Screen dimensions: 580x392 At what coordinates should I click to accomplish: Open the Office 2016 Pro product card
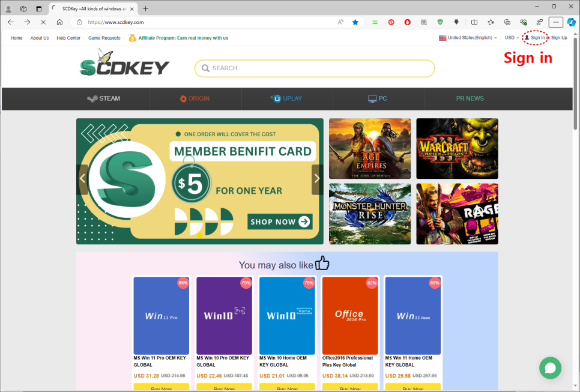[x=350, y=315]
